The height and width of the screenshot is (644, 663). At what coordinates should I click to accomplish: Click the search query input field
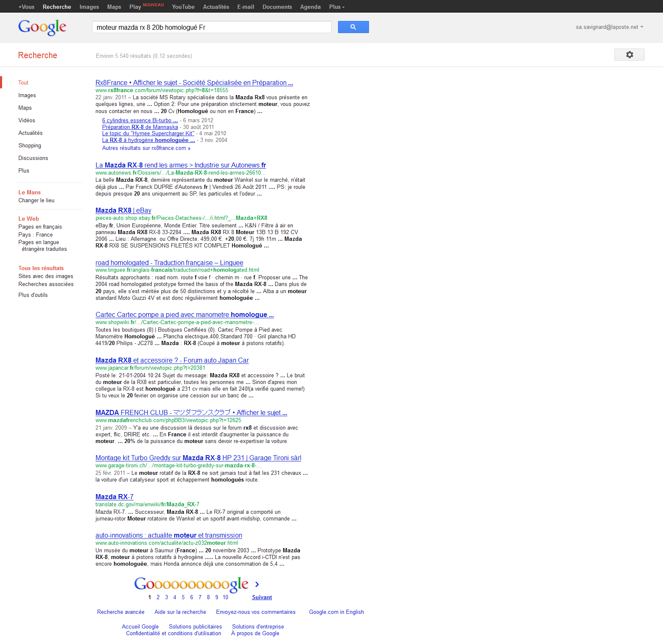[x=212, y=27]
